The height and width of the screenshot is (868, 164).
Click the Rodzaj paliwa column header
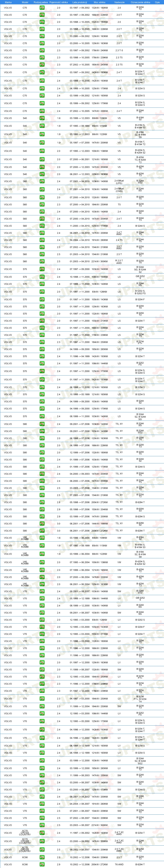(40, 2)
